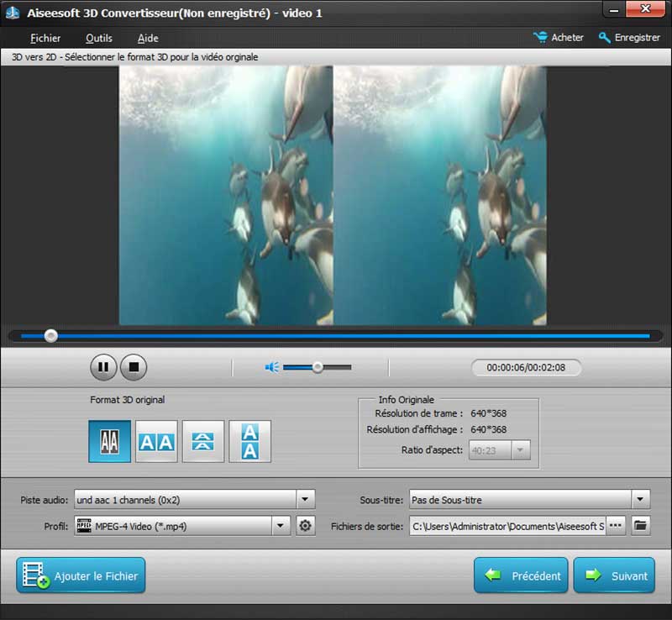Expand the Profil format list
This screenshot has width=672, height=620.
click(281, 525)
